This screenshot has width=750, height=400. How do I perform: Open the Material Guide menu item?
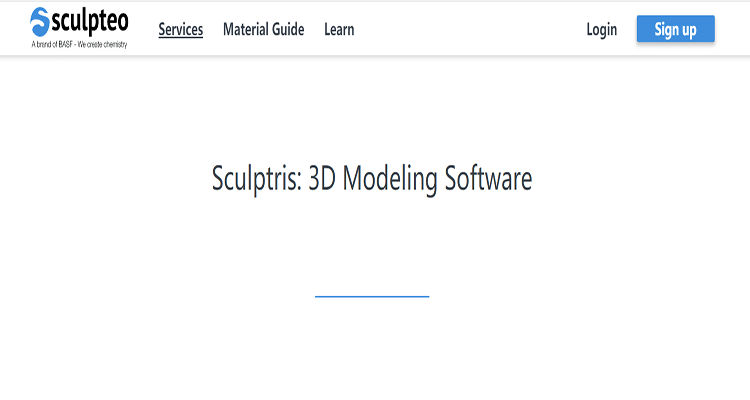pos(263,29)
